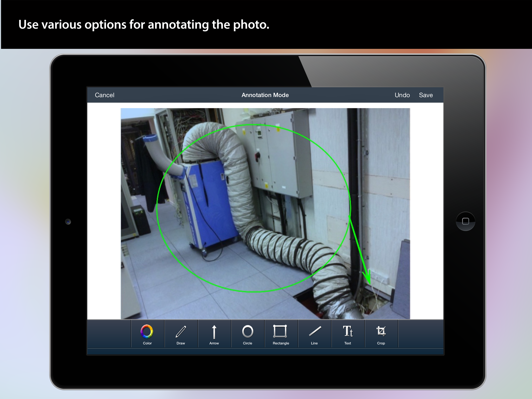Activate the Text annotation tool

348,334
